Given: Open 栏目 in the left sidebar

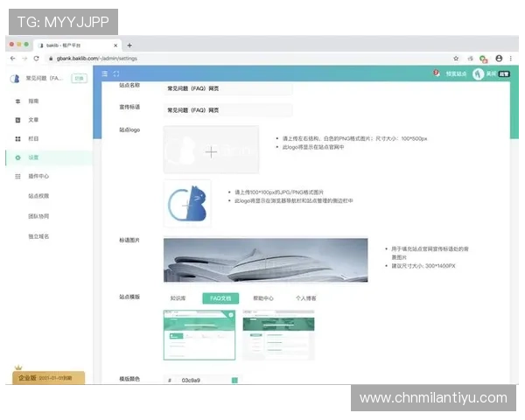Looking at the screenshot, I should click(33, 138).
